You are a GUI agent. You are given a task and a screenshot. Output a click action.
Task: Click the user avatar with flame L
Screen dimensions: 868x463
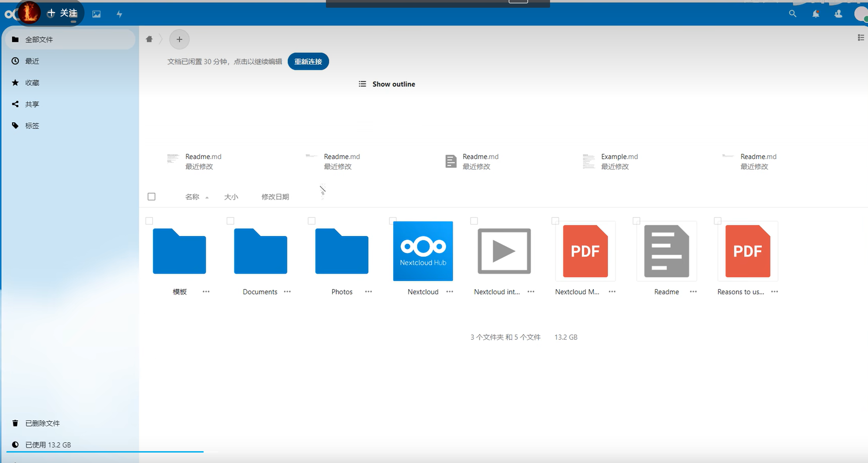tap(29, 13)
